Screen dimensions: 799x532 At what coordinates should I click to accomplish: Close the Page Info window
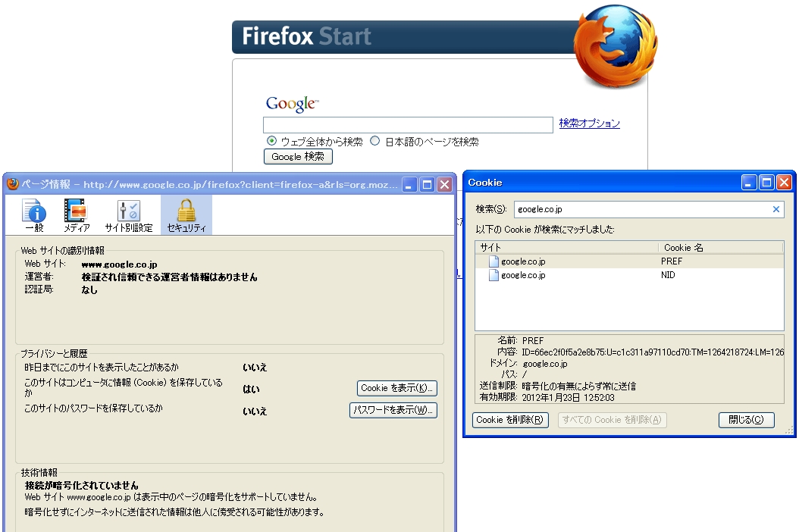(444, 184)
